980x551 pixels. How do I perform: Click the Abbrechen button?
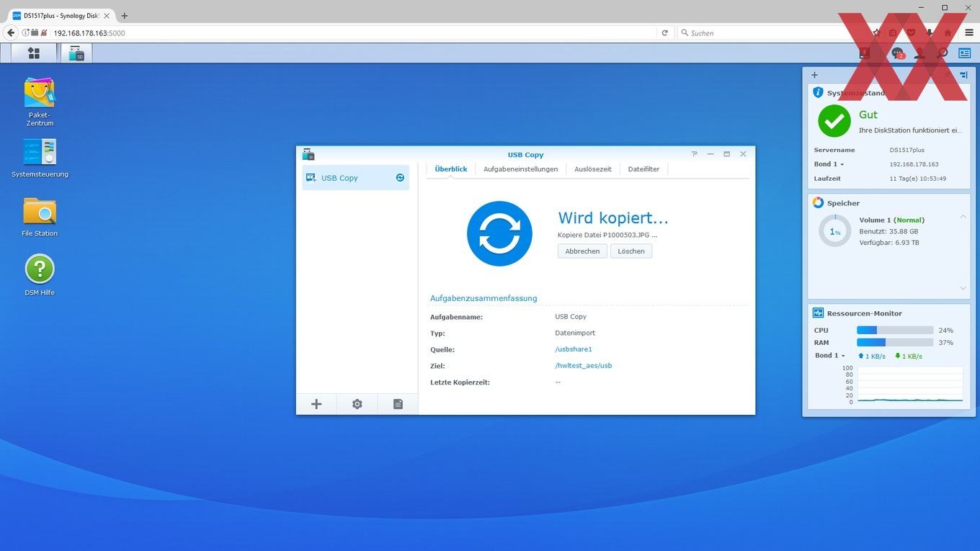[x=582, y=251]
